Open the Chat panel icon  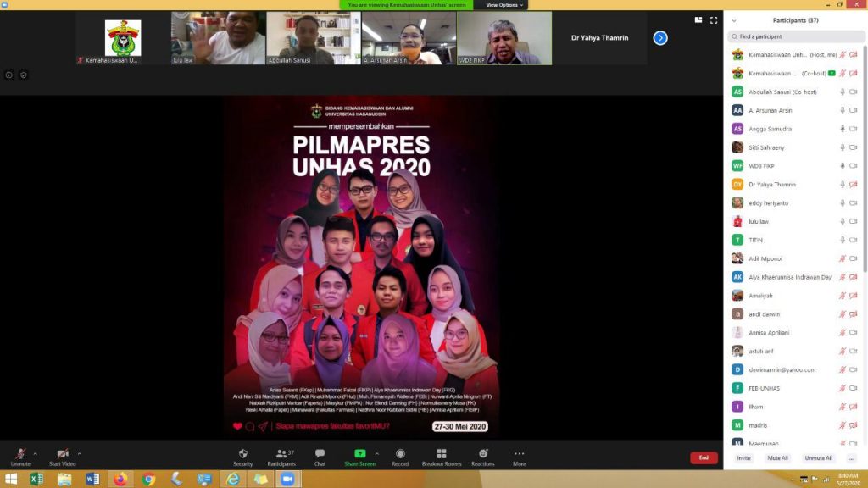pos(320,453)
